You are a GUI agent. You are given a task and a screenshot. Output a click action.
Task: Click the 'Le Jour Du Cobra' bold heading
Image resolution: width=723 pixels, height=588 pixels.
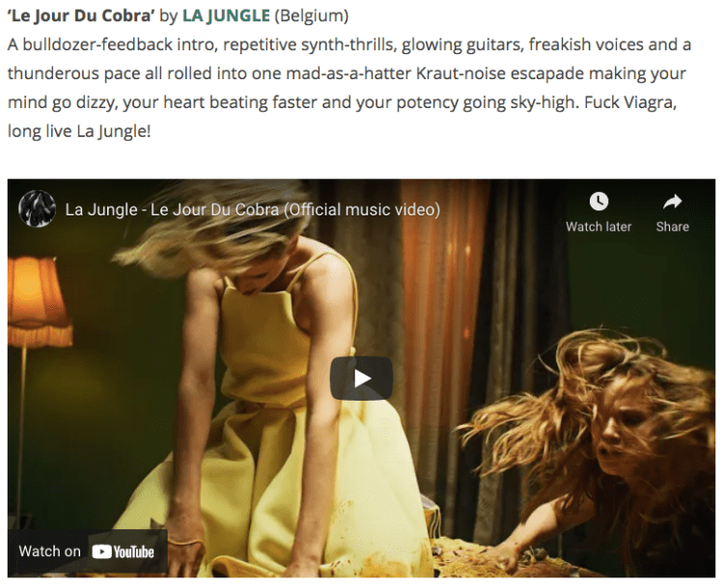(x=81, y=15)
